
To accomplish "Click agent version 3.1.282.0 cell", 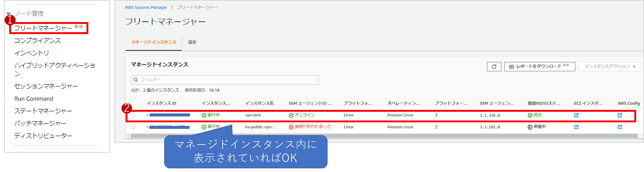I will (x=490, y=127).
